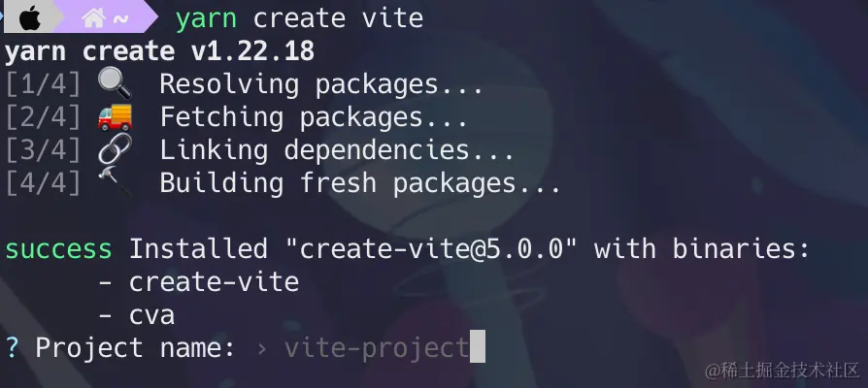Viewport: 868px width, 388px height.
Task: Click the 稀土掘金技术社区 watermark
Action: (783, 371)
